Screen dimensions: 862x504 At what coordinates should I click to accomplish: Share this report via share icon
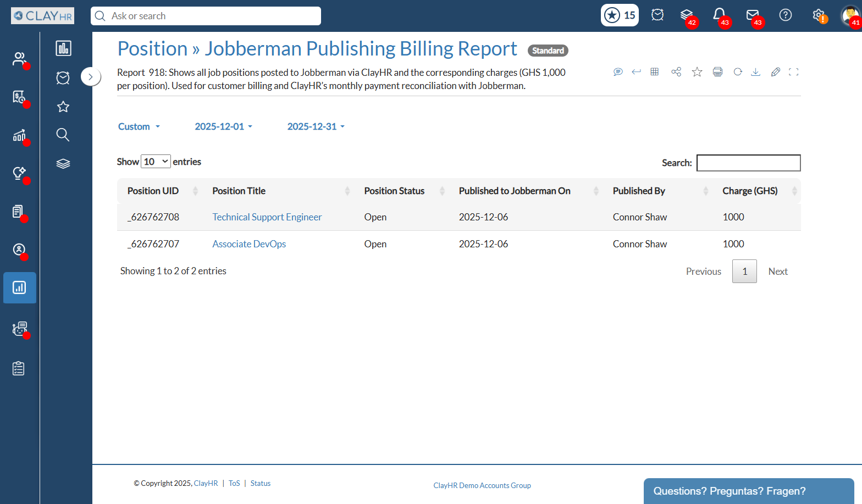(x=676, y=71)
